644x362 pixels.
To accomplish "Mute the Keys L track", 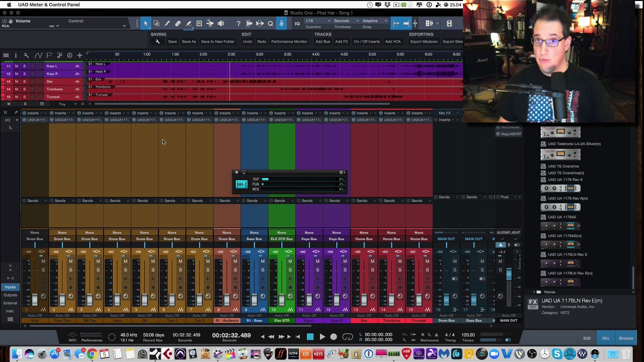I will [16, 66].
